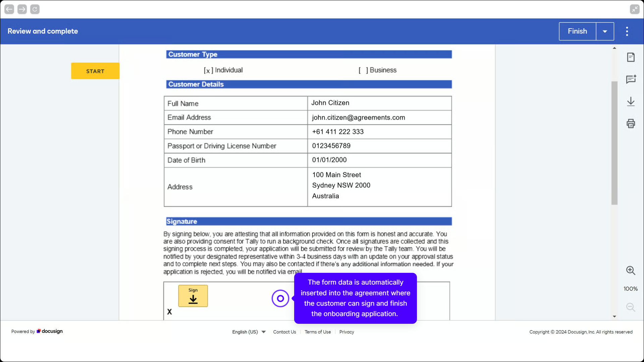The image size is (644, 362).
Task: Open the three-dot more options menu
Action: click(627, 32)
